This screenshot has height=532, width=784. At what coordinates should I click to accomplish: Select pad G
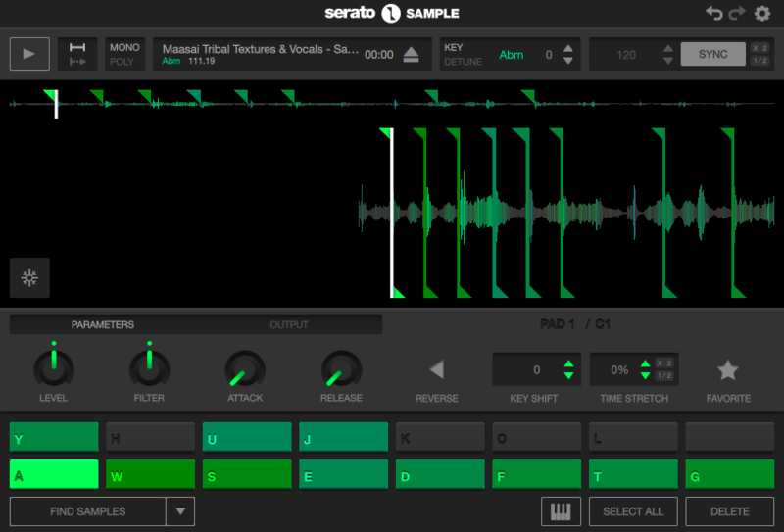click(x=729, y=474)
